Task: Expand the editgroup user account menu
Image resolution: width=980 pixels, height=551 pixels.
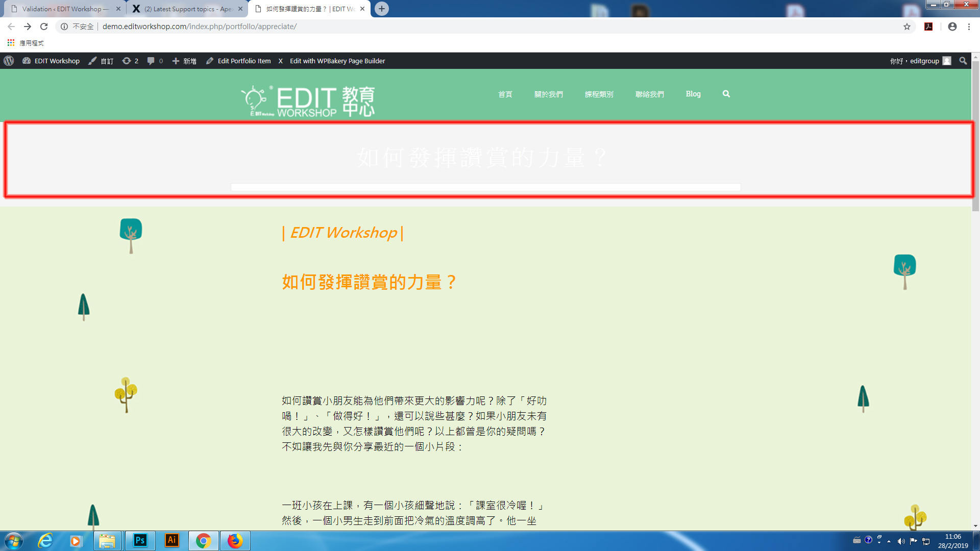Action: (x=924, y=61)
